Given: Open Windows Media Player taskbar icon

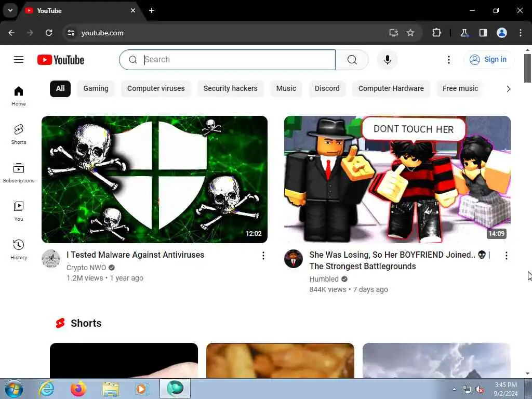Looking at the screenshot, I should tap(142, 389).
